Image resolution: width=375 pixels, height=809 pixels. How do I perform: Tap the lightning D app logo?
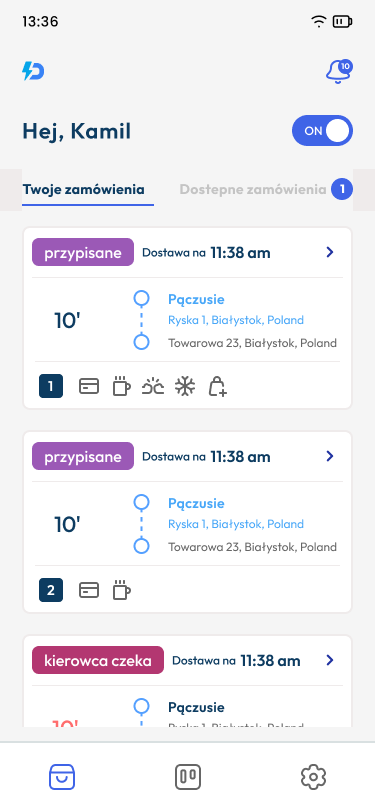point(33,71)
